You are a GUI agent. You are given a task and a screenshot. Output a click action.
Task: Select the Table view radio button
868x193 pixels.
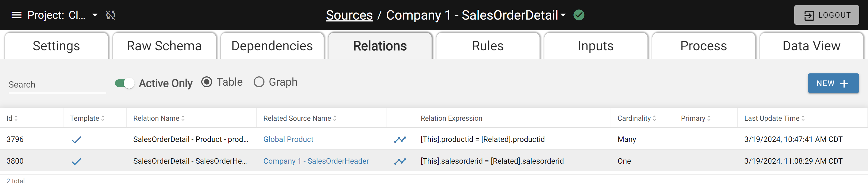pos(206,82)
